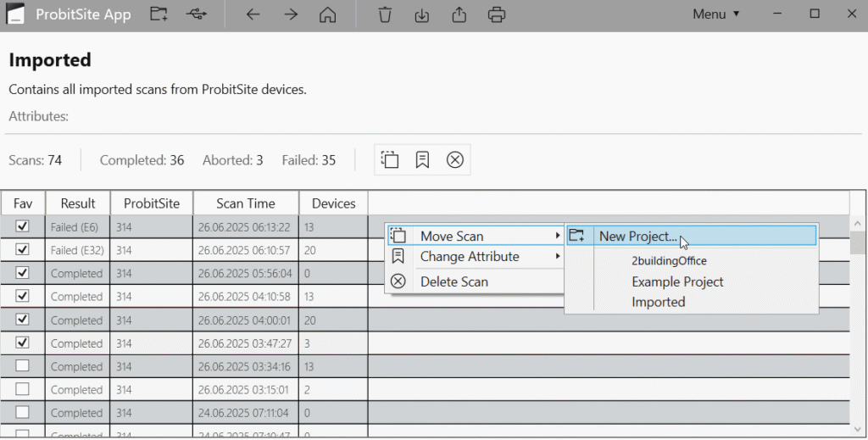Click move scan icon beside Failed count
The height and width of the screenshot is (440, 868).
(x=390, y=160)
